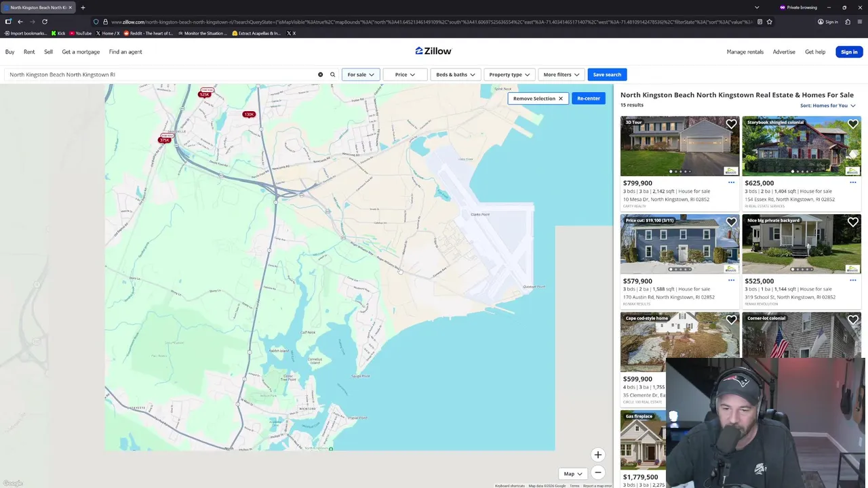The image size is (868, 488).
Task: Open more options for $799,900 listing
Action: click(x=731, y=182)
